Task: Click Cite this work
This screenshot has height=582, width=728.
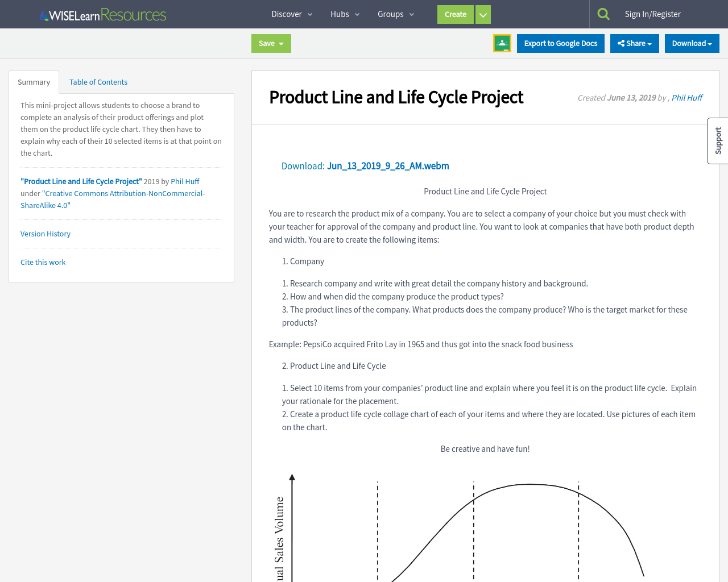Action: pyautogui.click(x=43, y=262)
